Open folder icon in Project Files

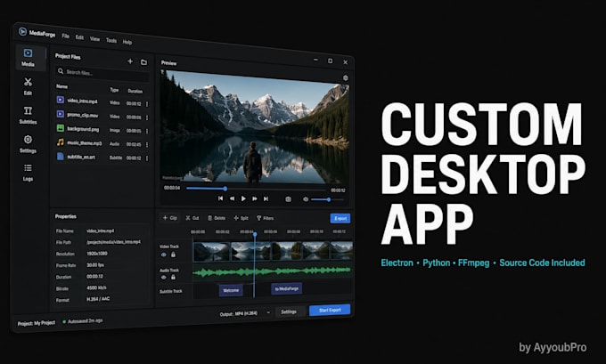point(143,62)
